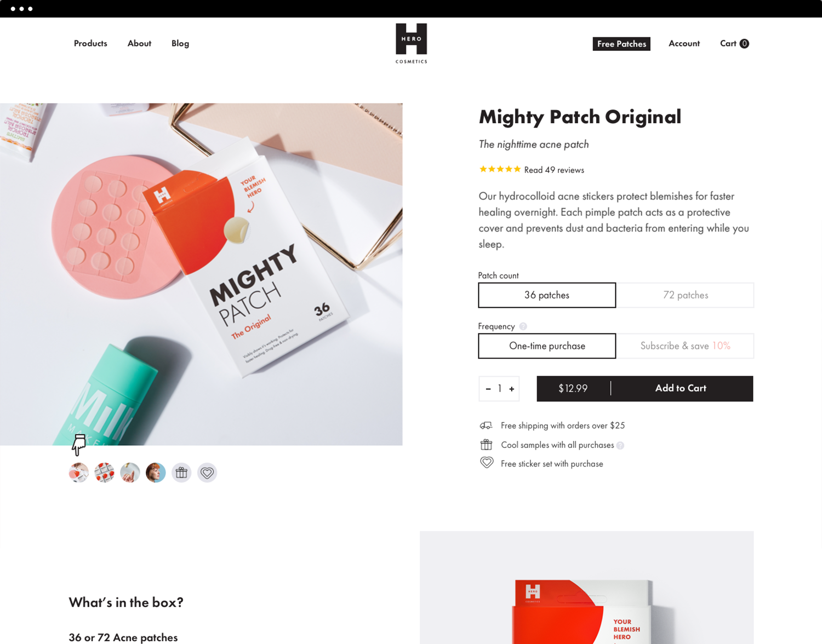Select the 36 patches option

[x=547, y=295]
